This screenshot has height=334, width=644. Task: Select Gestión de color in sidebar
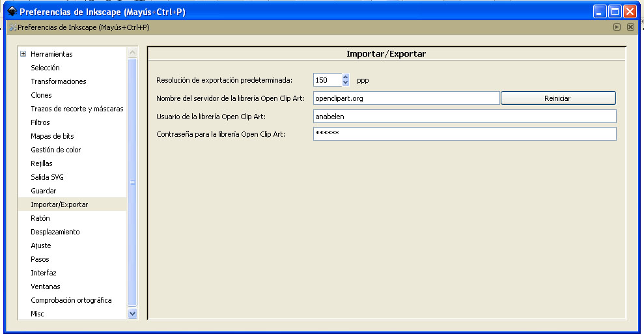point(56,150)
